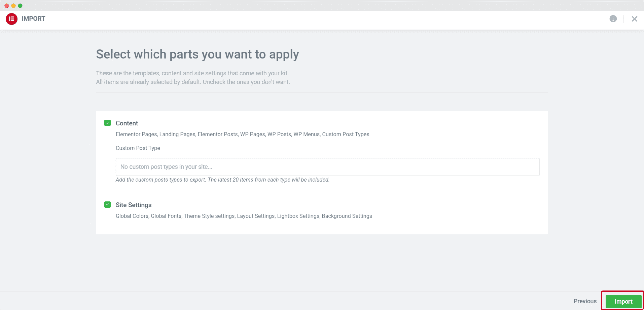Select the Content section heading
The height and width of the screenshot is (310, 644).
pos(127,123)
